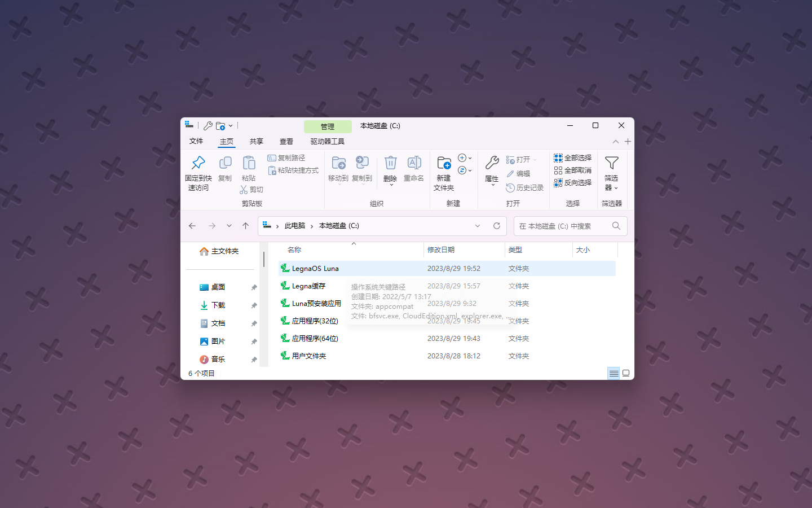Image resolution: width=812 pixels, height=508 pixels.
Task: Click 本地磁盘 (C:) breadcrumb segment
Action: (339, 226)
